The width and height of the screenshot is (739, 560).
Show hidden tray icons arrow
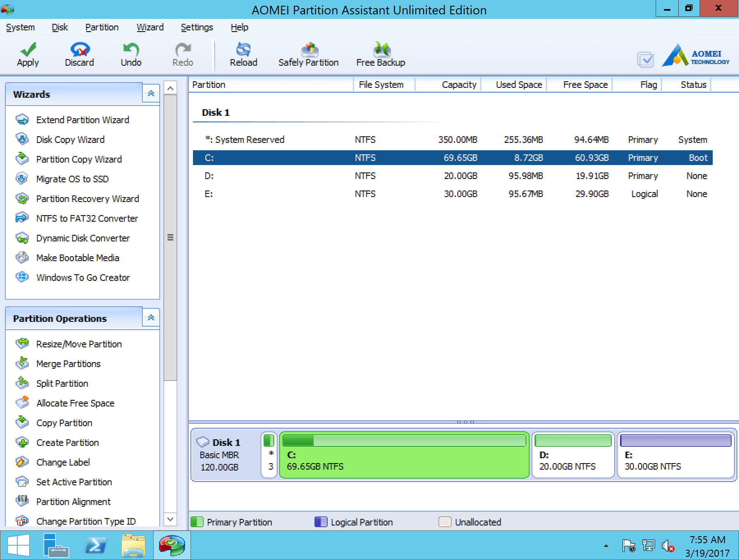pos(606,546)
